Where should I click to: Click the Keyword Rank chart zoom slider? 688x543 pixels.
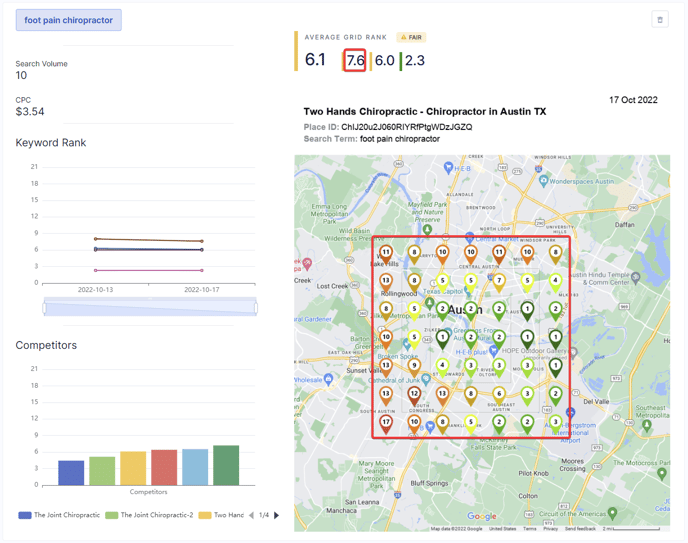pos(150,307)
